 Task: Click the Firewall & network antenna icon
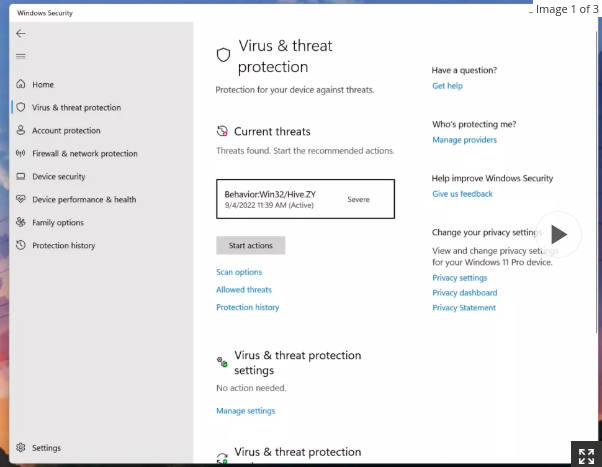tap(21, 153)
